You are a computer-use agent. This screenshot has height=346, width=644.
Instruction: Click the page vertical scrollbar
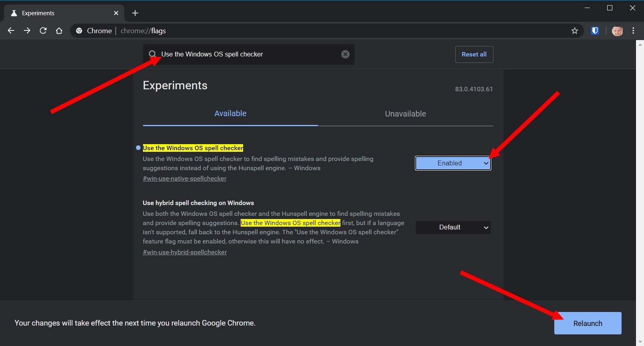click(640, 192)
